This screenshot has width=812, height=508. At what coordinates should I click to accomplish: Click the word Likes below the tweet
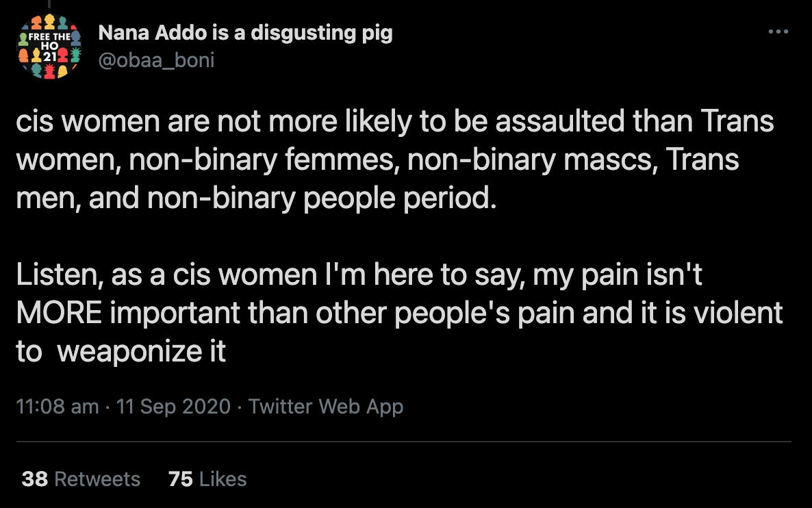222,479
